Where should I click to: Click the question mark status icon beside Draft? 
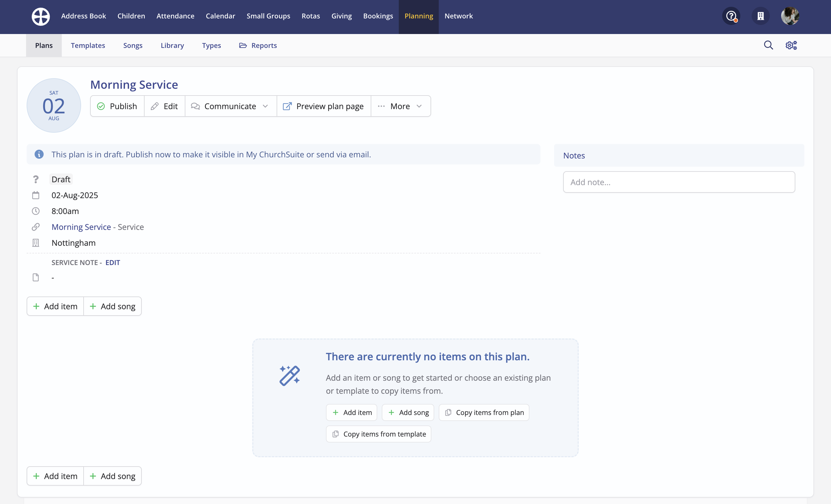(x=36, y=179)
